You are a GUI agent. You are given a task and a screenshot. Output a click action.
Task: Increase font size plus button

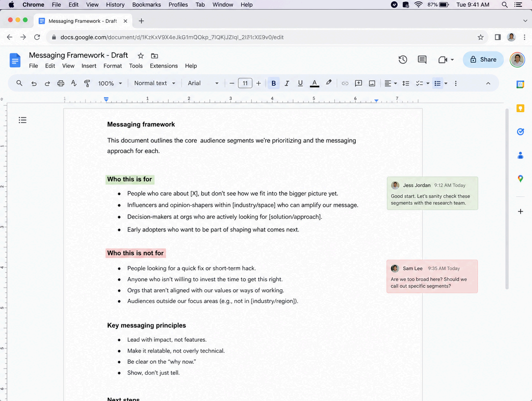click(x=259, y=83)
